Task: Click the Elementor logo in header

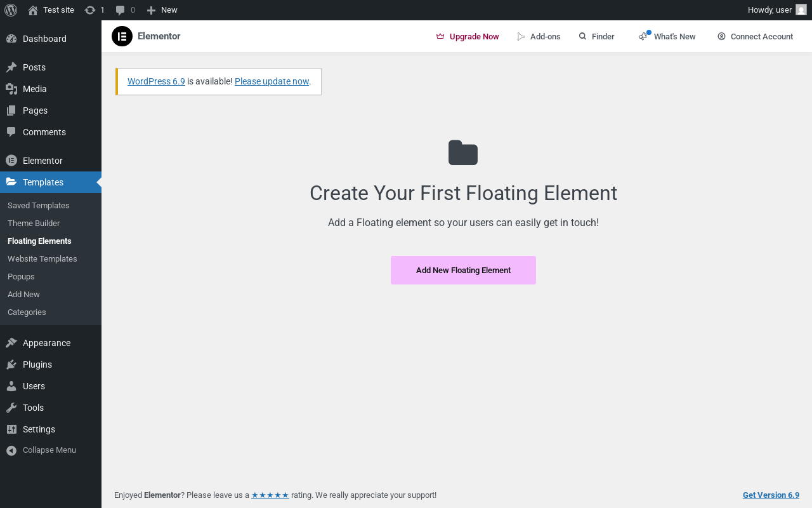Action: click(x=122, y=36)
